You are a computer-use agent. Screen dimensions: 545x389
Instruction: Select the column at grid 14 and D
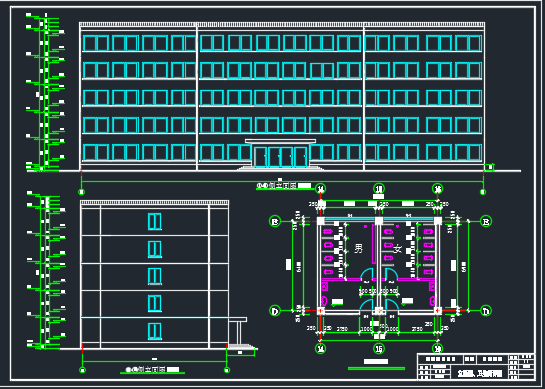320,310
